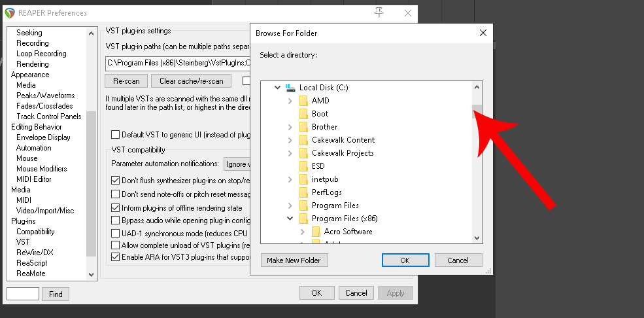This screenshot has height=318, width=644.
Task: Disable Enable ARA for VST3 plug-ins
Action: point(116,257)
